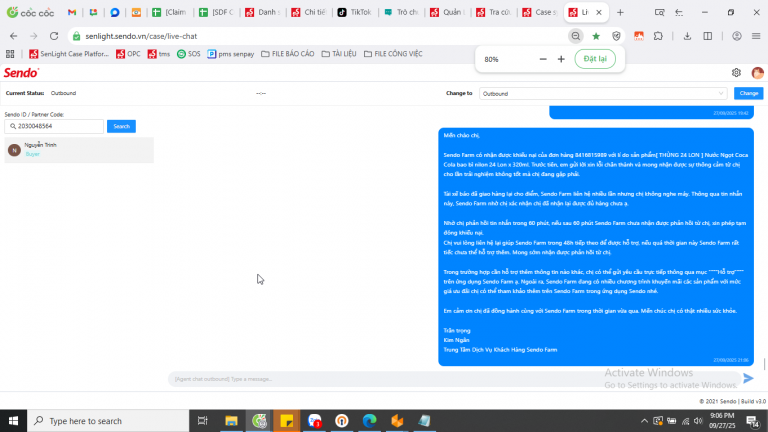The height and width of the screenshot is (432, 768).
Task: Open the browser shield protection icon
Action: [x=616, y=36]
